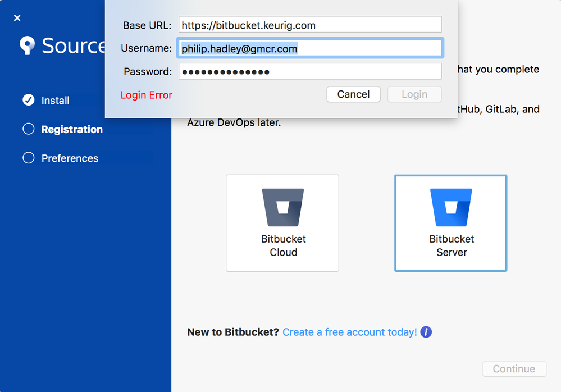This screenshot has height=392, width=561.
Task: Click the red Login Error message
Action: 147,95
